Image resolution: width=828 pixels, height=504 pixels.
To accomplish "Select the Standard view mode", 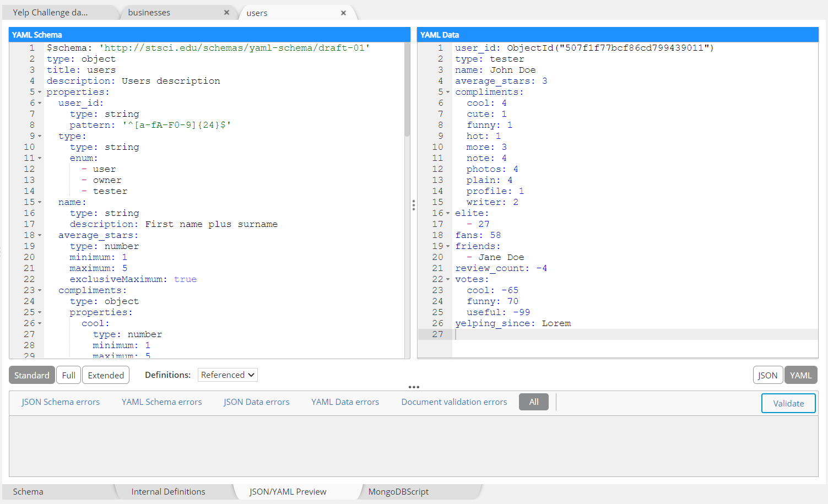I will pyautogui.click(x=32, y=375).
